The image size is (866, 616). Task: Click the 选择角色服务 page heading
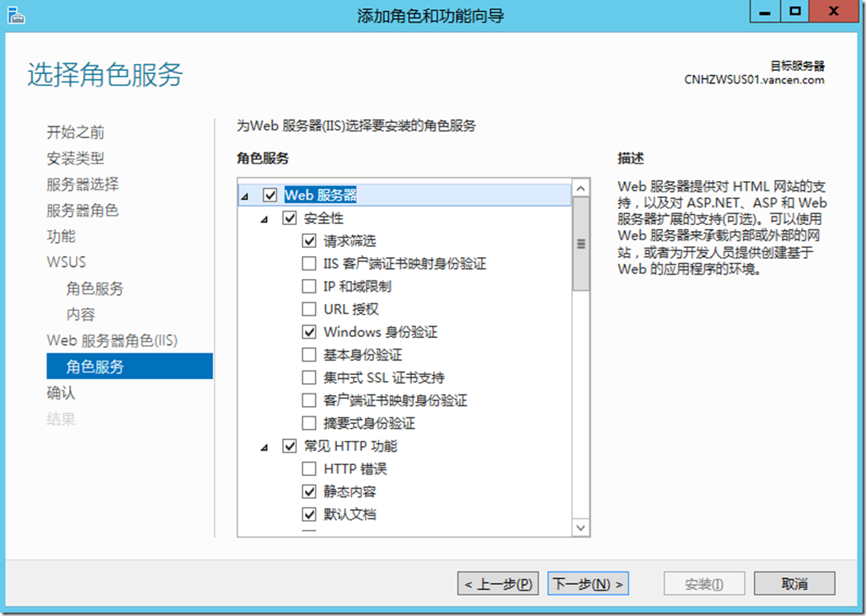105,75
